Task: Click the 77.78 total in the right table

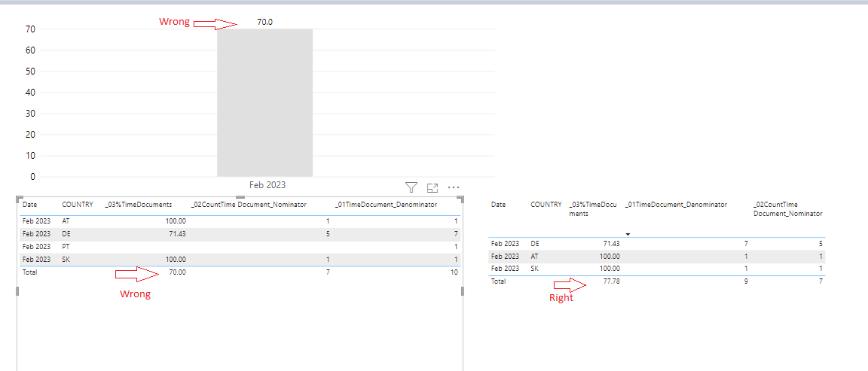Action: click(610, 281)
